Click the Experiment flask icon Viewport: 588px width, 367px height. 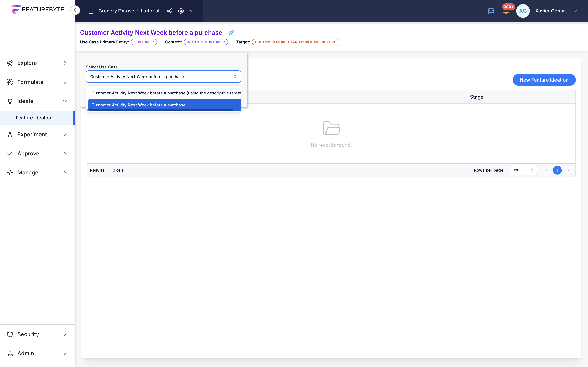coord(10,134)
